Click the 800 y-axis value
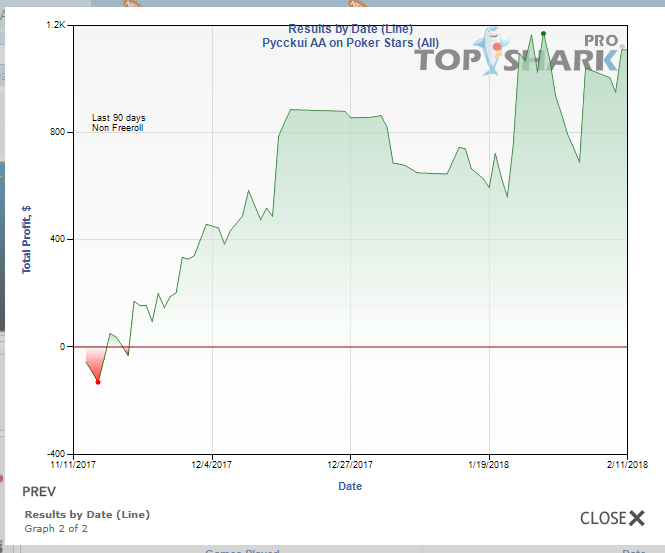This screenshot has height=553, width=665. pos(58,132)
